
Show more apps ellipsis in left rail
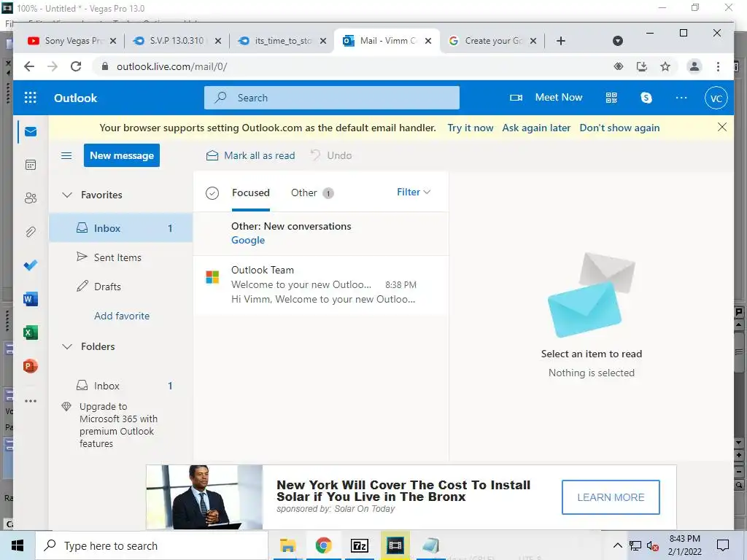[31, 401]
